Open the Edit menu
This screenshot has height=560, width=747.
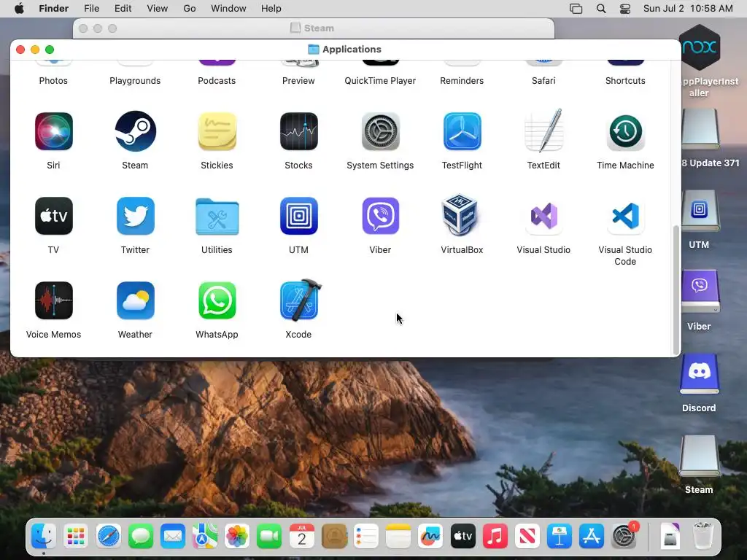(x=123, y=9)
